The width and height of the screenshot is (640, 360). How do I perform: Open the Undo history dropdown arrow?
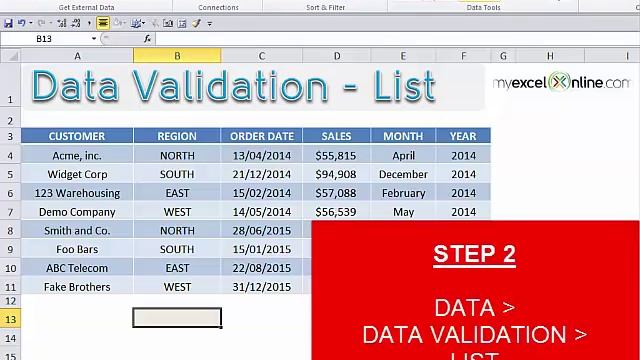click(x=31, y=23)
